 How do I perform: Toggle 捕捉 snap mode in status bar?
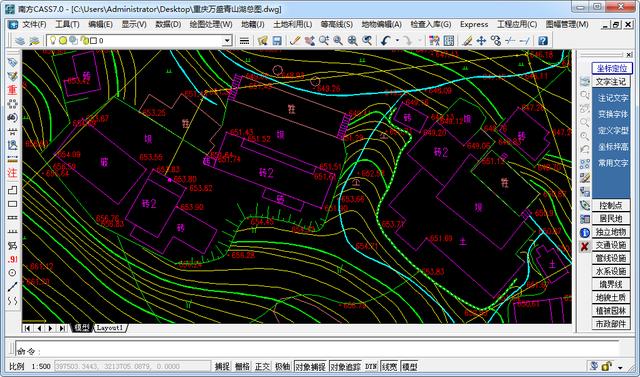(222, 366)
